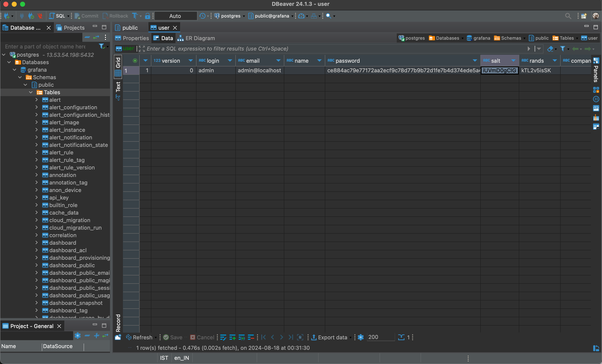Open the ER Diagram tab icon

tap(181, 38)
